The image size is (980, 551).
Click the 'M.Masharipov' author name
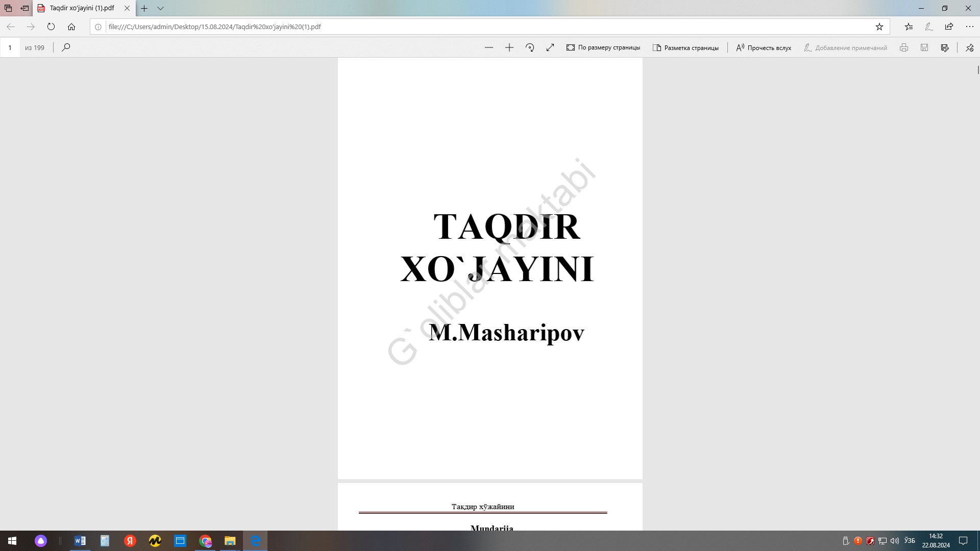pos(506,333)
